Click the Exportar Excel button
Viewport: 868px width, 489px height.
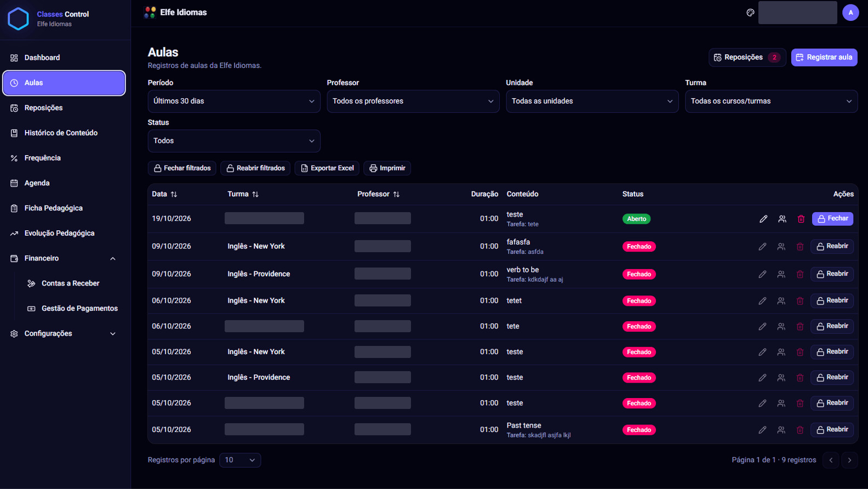tap(327, 168)
